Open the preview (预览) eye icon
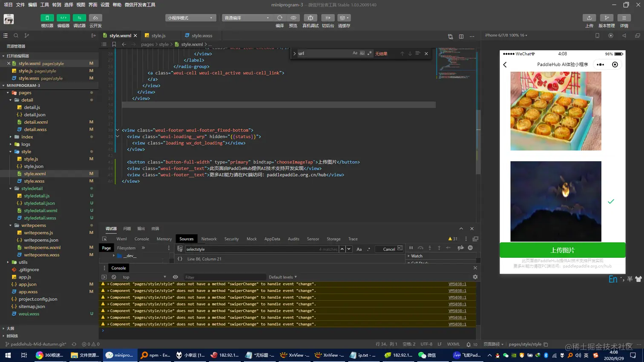This screenshot has width=644, height=362. (x=293, y=18)
